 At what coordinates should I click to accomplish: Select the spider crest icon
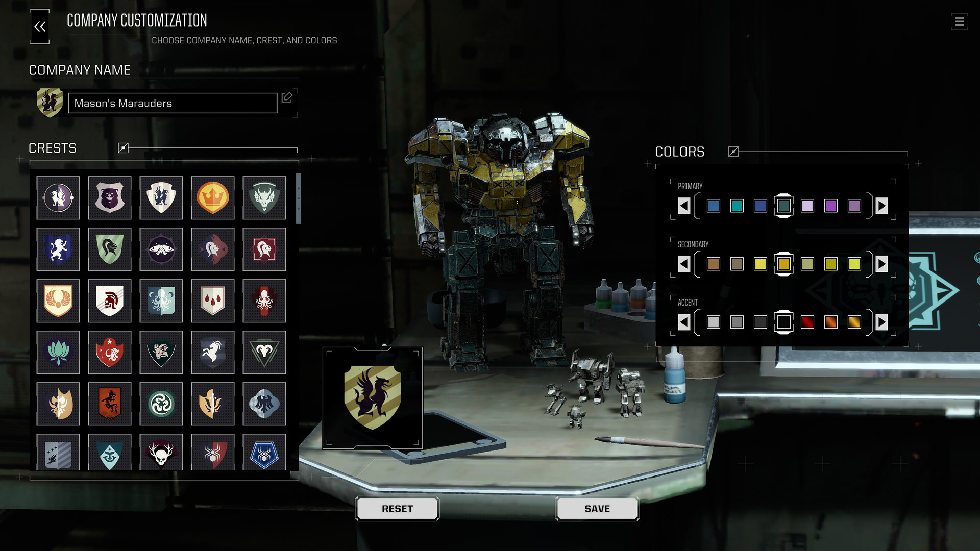(x=213, y=455)
